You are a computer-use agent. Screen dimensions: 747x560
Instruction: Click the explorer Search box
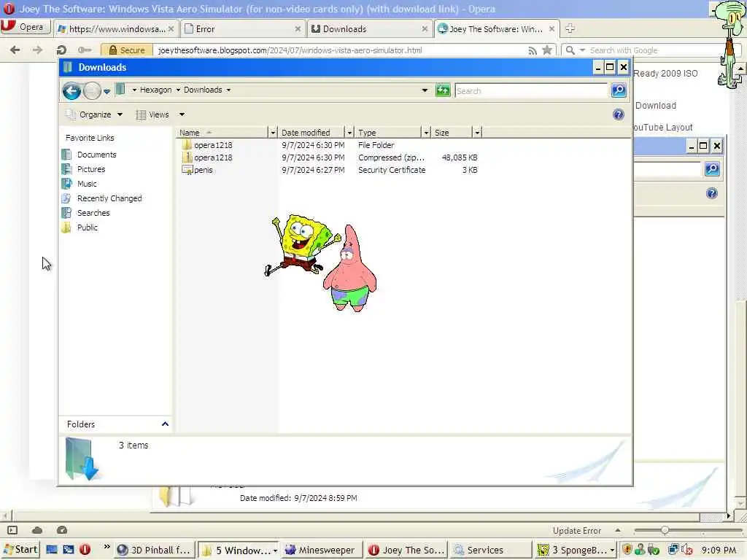tap(531, 90)
